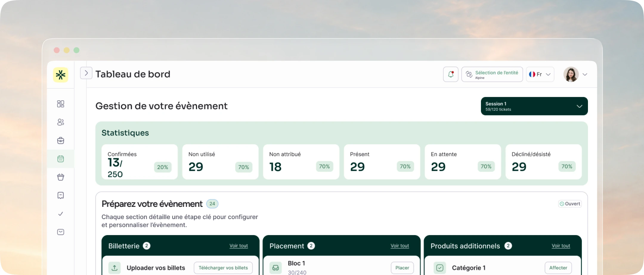Click Voir tout in Produits additionnels

561,246
